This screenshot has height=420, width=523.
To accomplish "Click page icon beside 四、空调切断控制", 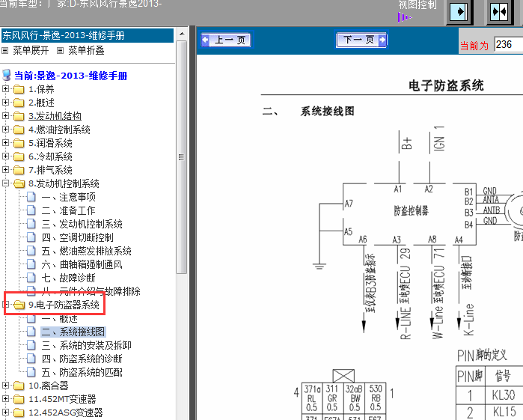I will tap(31, 237).
